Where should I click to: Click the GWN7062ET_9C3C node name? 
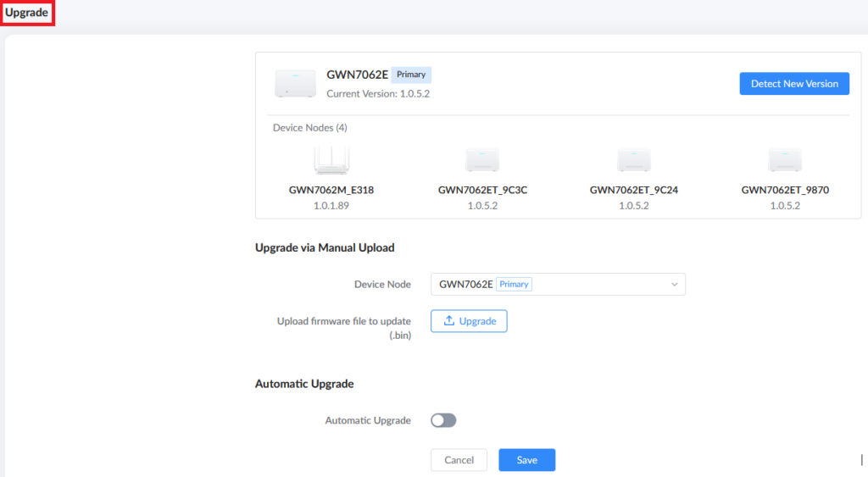(x=482, y=190)
